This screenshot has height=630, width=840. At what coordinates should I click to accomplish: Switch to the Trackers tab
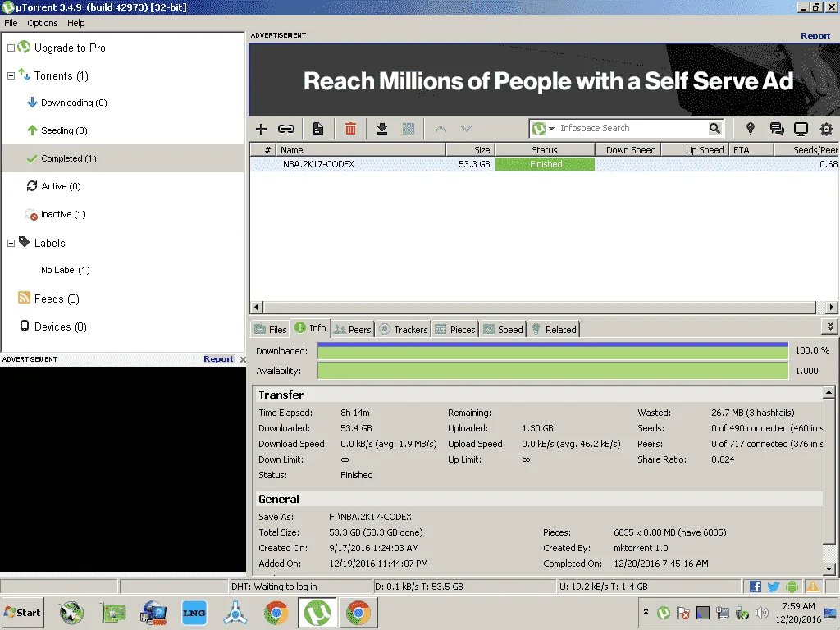[404, 330]
